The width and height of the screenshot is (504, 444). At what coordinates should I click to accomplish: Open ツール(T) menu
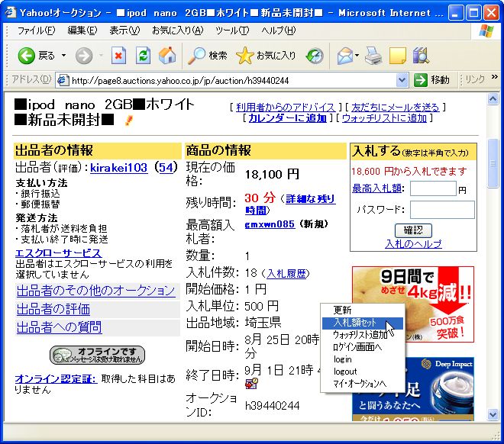click(232, 31)
